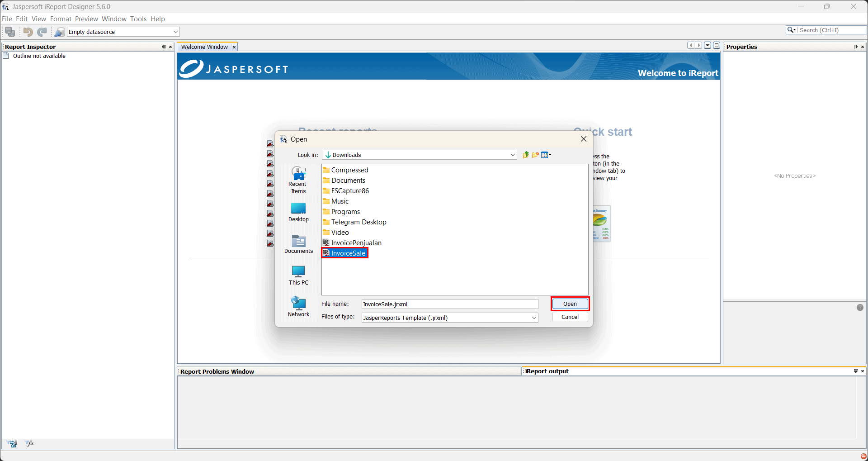The height and width of the screenshot is (461, 868).
Task: Select the Music folder
Action: (x=336, y=201)
